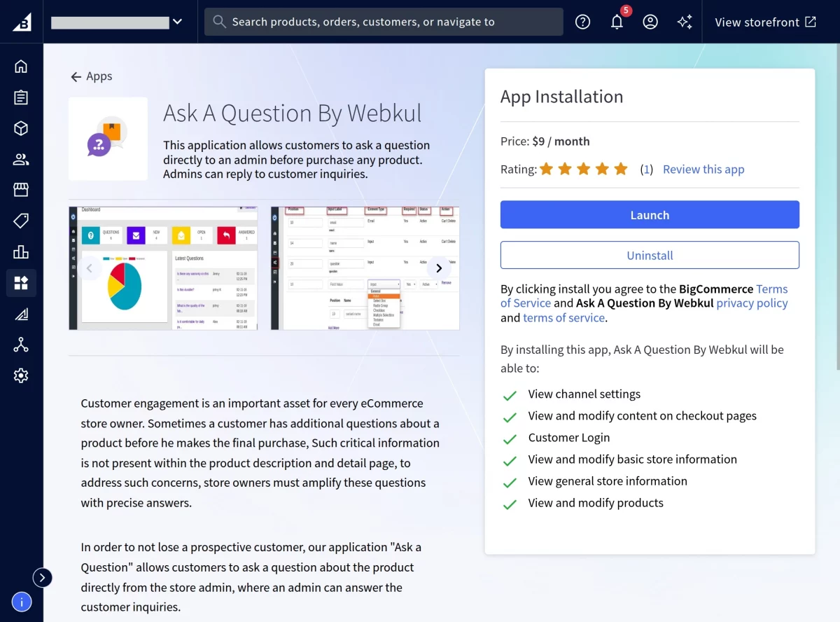Click 'View and modify content on checkout pages'
The height and width of the screenshot is (622, 840).
pyautogui.click(x=643, y=416)
